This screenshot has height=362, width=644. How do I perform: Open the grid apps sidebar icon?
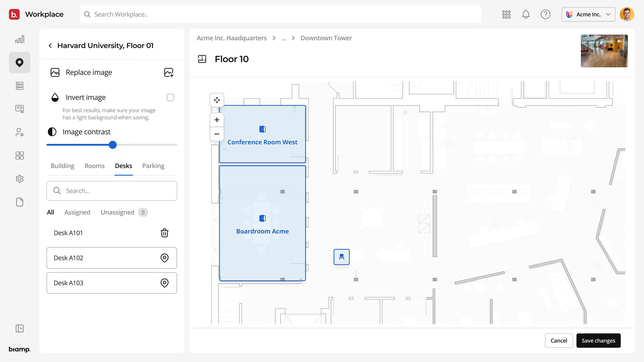coord(19,155)
